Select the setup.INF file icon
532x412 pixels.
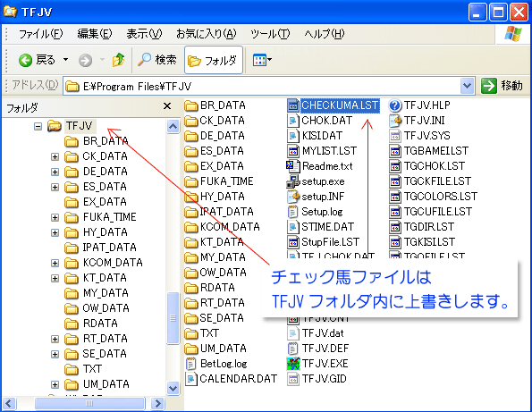point(293,197)
